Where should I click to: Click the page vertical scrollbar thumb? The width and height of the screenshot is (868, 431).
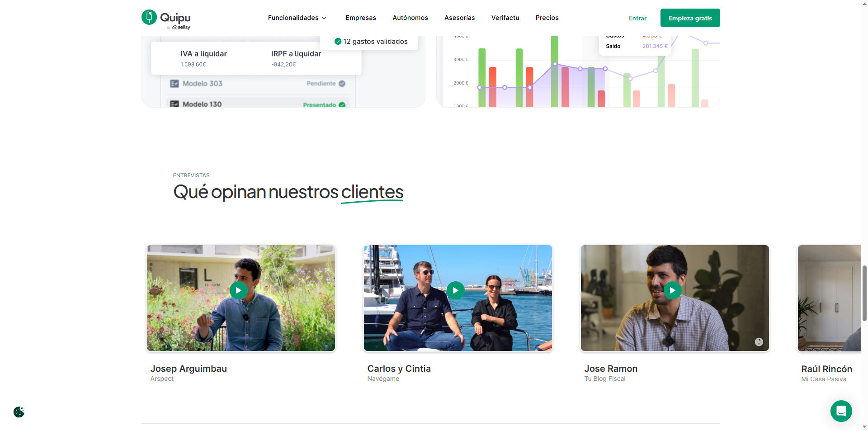click(864, 293)
